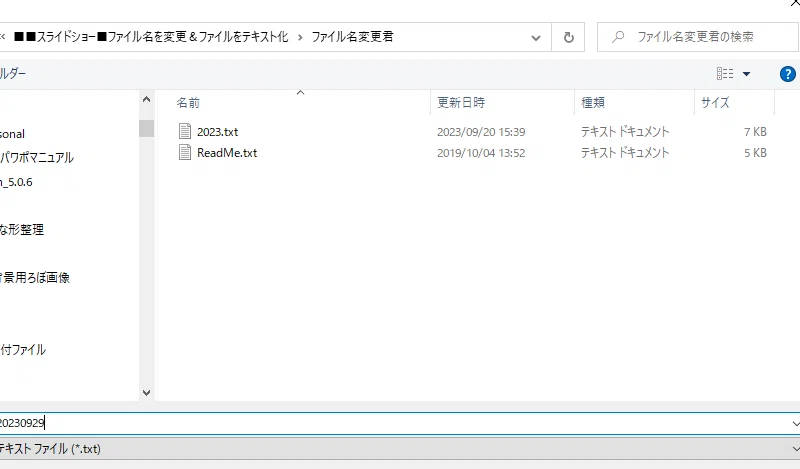The width and height of the screenshot is (800, 469).
Task: Click the ファイル名変更君の検索 search box
Action: [697, 37]
